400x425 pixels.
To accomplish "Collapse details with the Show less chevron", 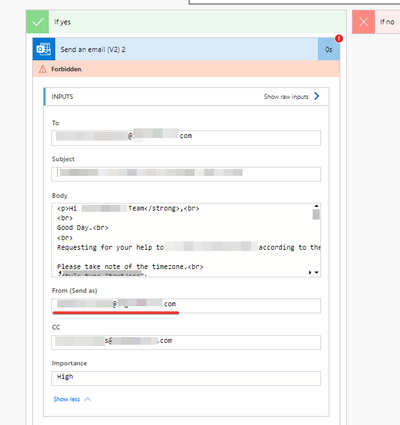I will tap(88, 399).
